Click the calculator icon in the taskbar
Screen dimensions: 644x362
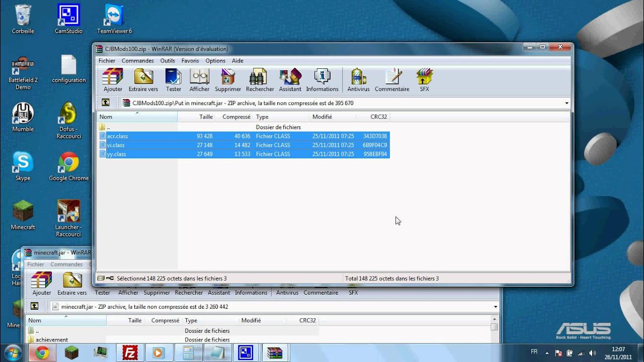(x=188, y=353)
